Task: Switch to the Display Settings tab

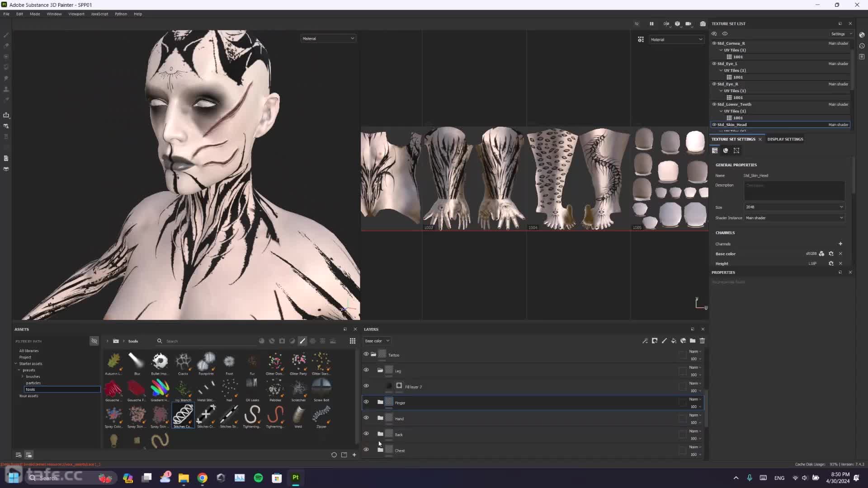Action: pyautogui.click(x=785, y=139)
